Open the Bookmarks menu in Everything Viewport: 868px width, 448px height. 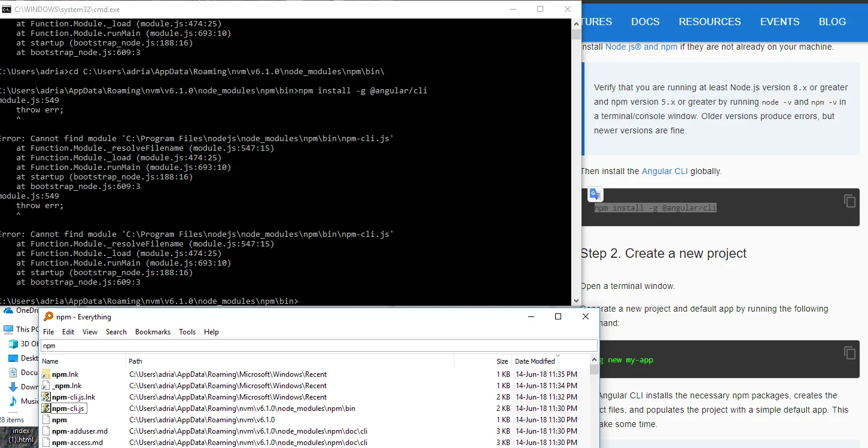(x=153, y=332)
